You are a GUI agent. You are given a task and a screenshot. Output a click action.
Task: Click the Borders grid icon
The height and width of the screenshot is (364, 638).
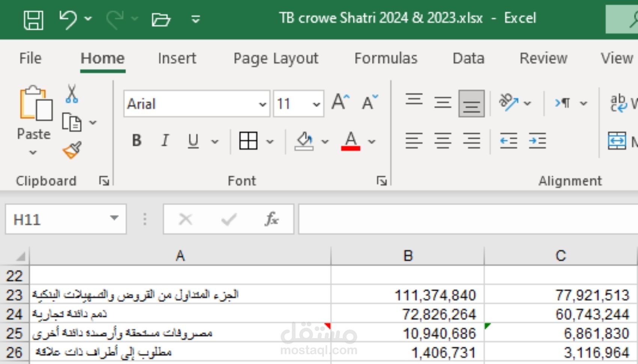coord(248,141)
